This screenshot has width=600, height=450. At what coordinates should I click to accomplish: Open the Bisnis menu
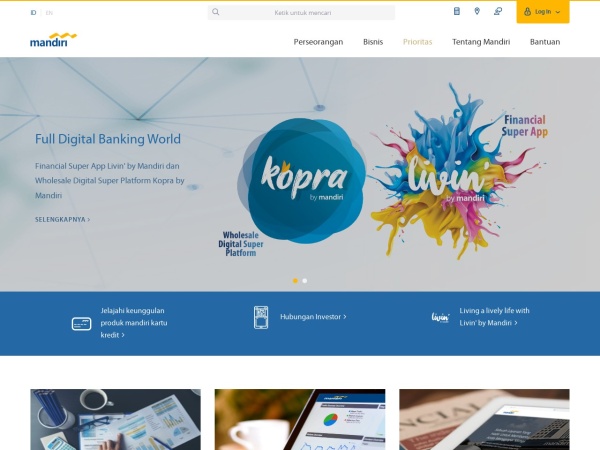point(373,42)
